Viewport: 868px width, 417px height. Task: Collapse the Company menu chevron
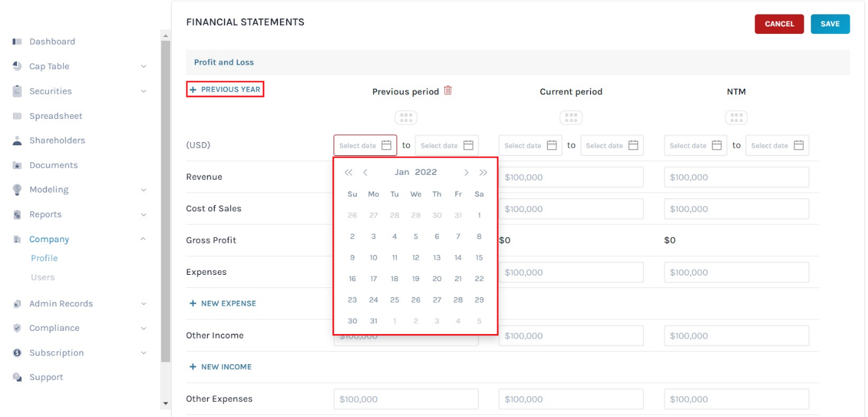(144, 239)
